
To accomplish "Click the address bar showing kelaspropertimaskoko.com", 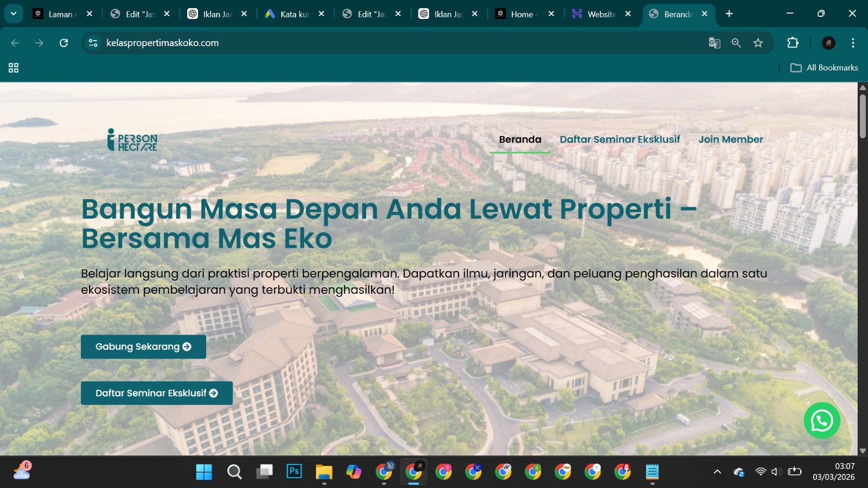I will click(380, 43).
